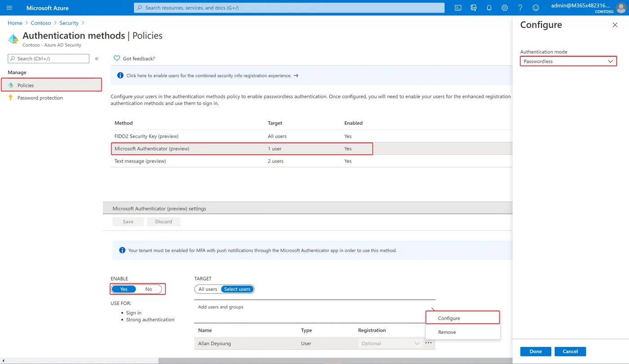Focus the sidebar Search (Ctrl+/) field
629x364 pixels.
point(49,58)
